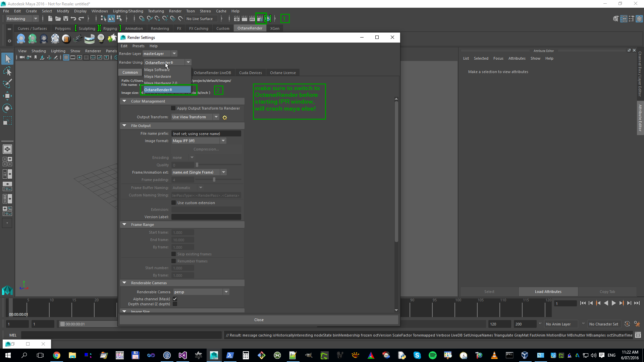Click the Load Attributes button
The image size is (644, 362).
[548, 292]
